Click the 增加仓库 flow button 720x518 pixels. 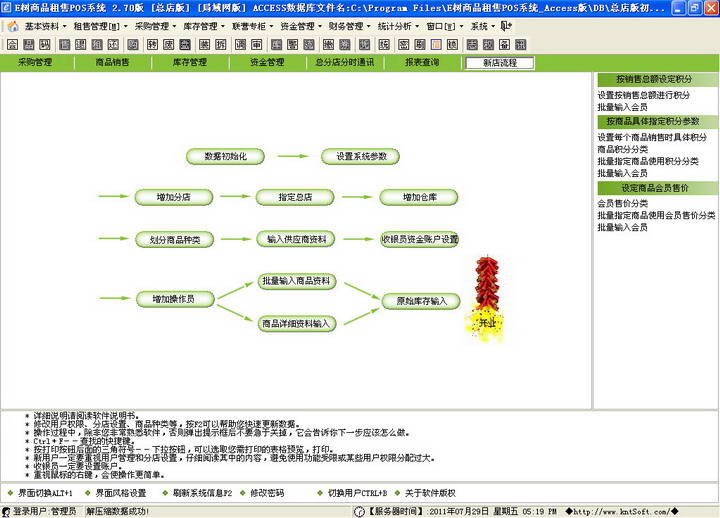(x=419, y=197)
